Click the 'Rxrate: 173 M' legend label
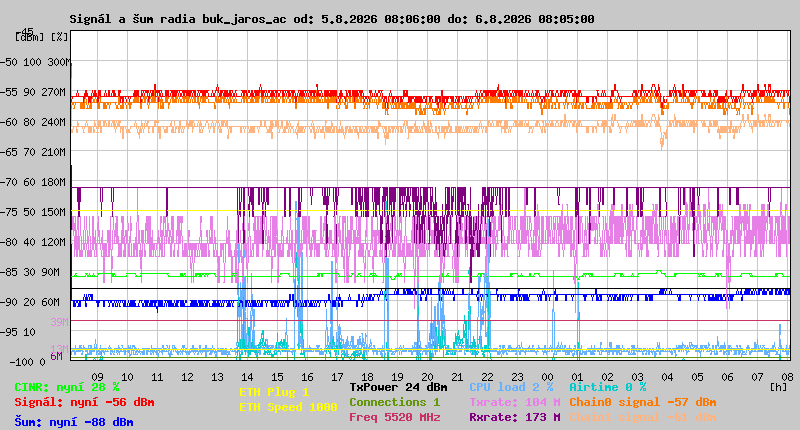Viewport: 800px width, 430px height. pyautogui.click(x=515, y=417)
